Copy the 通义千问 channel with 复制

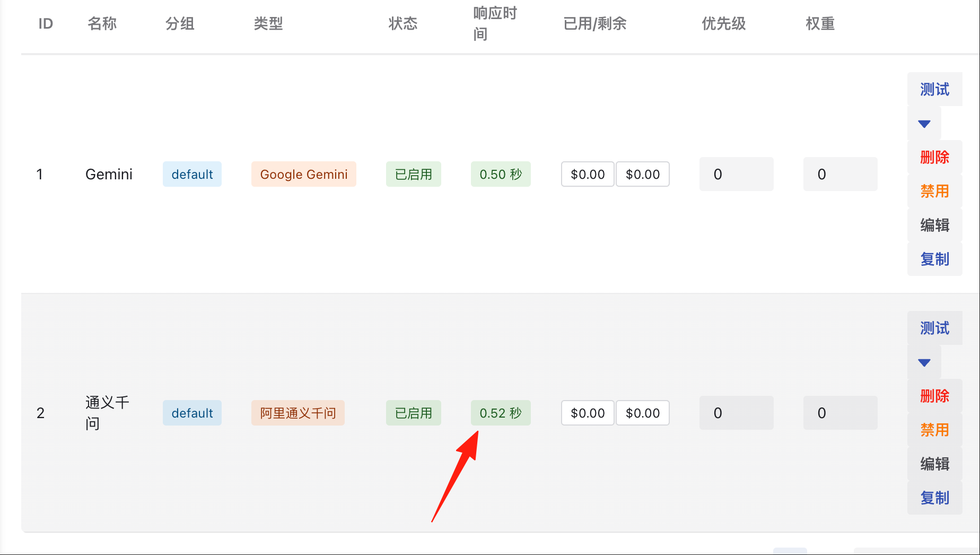point(934,498)
